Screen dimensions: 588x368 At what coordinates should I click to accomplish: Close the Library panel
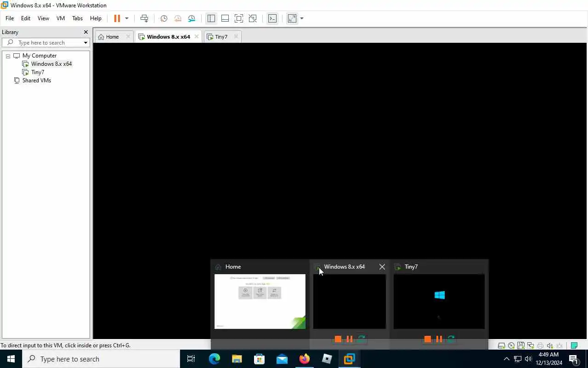pos(85,32)
